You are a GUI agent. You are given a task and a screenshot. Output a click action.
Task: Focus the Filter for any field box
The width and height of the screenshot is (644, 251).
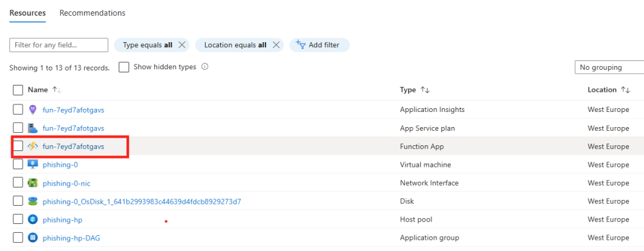click(58, 45)
